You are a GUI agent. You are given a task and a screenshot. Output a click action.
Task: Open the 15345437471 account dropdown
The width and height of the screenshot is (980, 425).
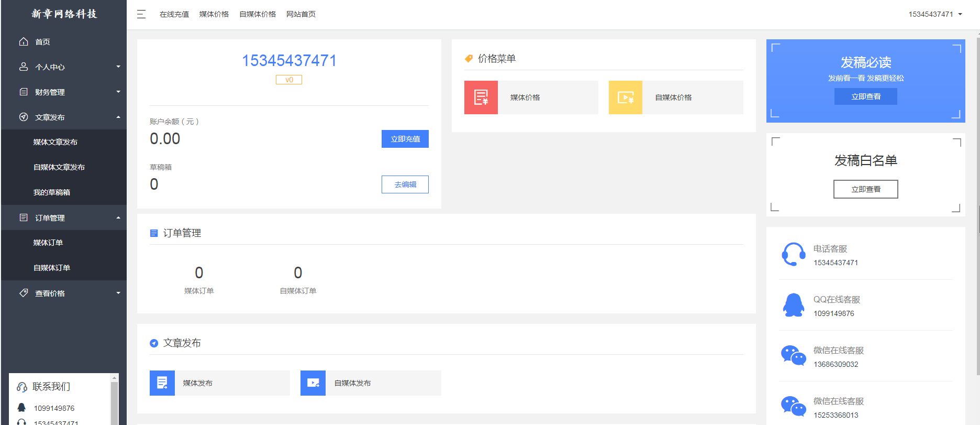[x=936, y=14]
